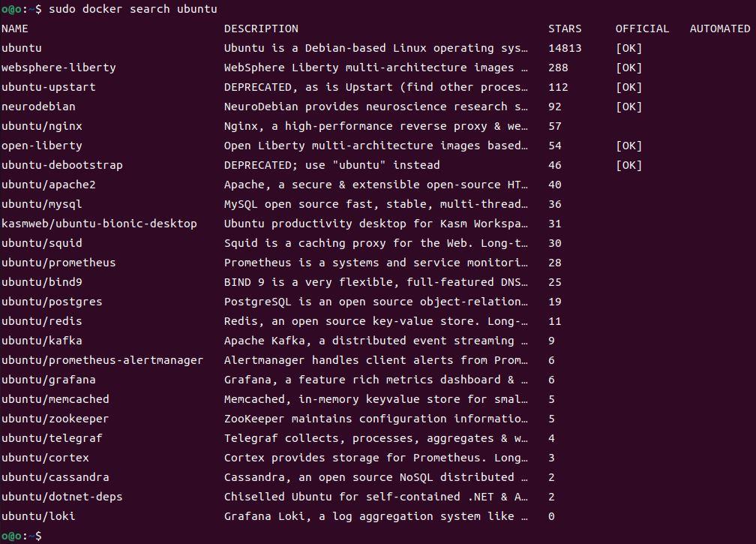Click the AUTOMATED column header
This screenshot has height=544, width=756.
[720, 29]
